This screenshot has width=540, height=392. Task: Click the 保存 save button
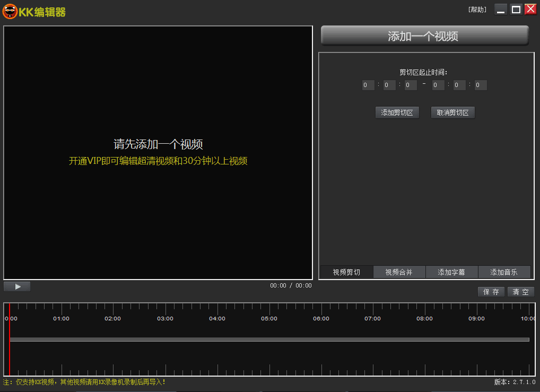pyautogui.click(x=491, y=292)
